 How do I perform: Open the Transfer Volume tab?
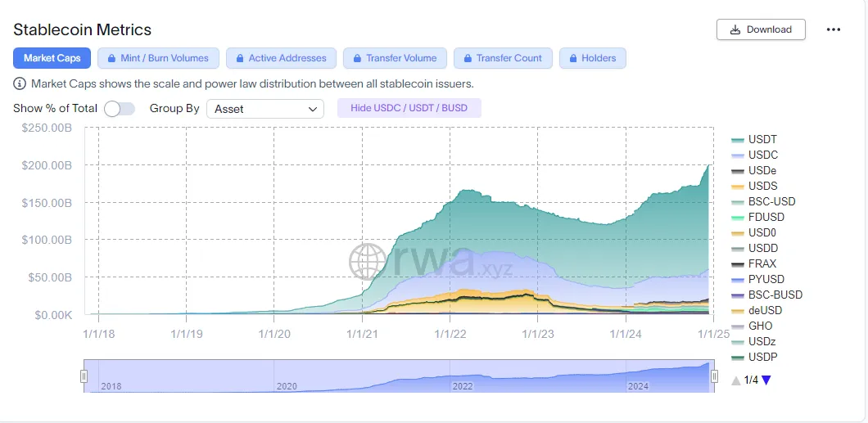pos(395,58)
